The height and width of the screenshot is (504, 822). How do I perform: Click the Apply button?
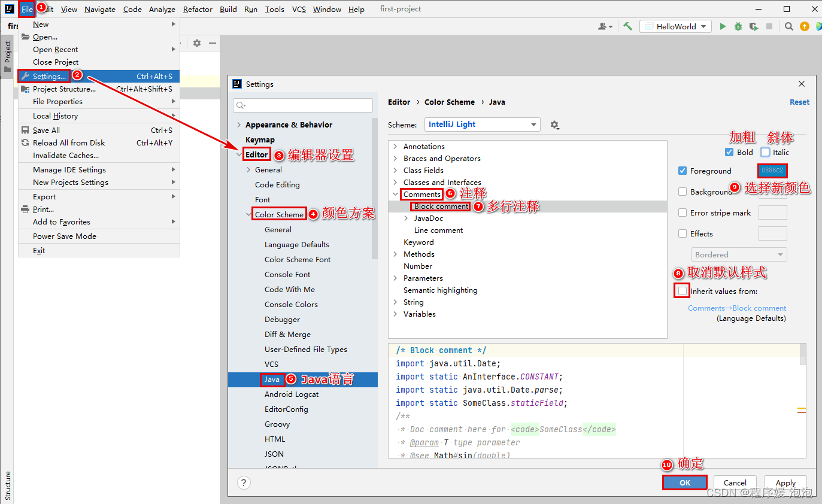785,482
